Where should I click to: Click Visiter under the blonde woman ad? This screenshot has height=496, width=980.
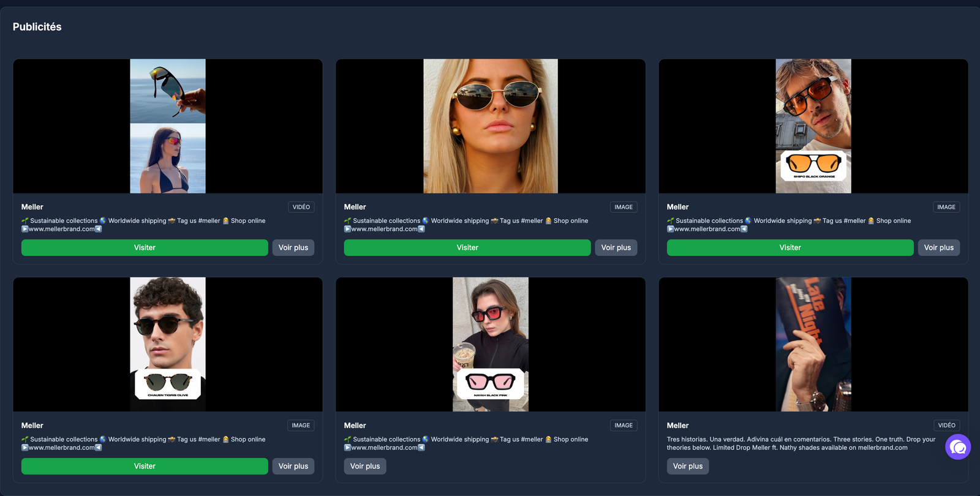tap(467, 247)
